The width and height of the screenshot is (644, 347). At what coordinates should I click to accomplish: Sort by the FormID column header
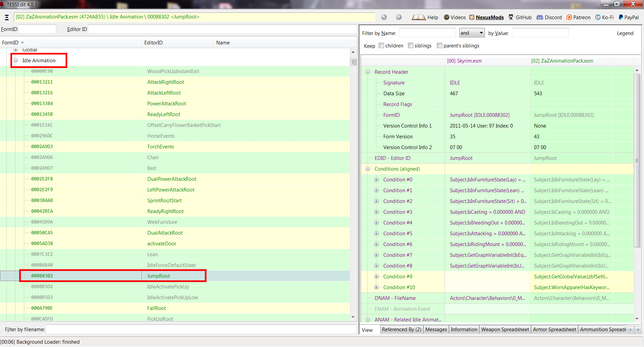point(71,43)
